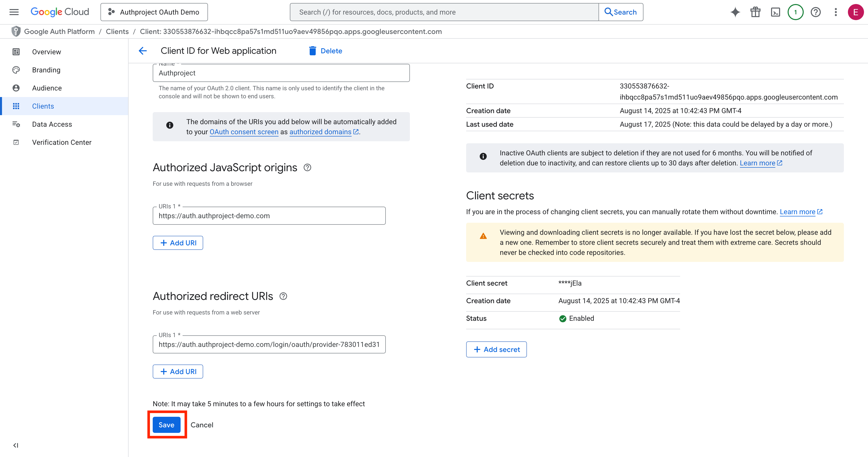The image size is (868, 457).
Task: Click the Audience person icon
Action: point(16,88)
